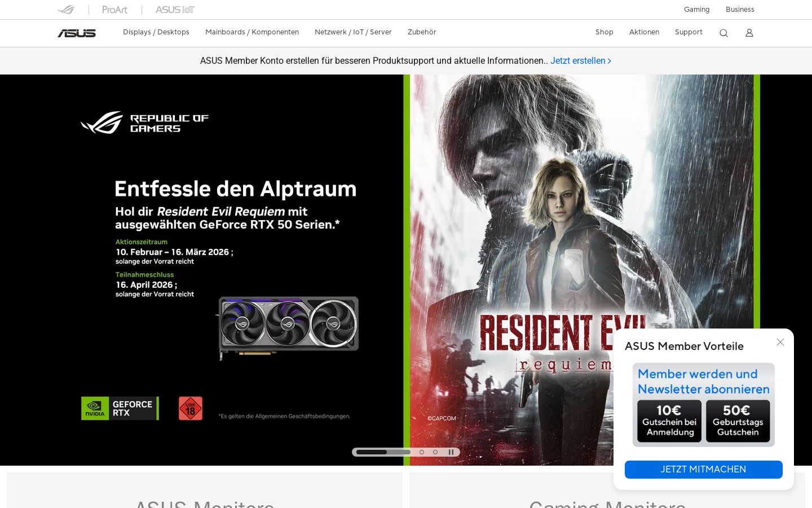Open the Resident Evil Requiem artwork
The height and width of the screenshot is (508, 812).
(x=581, y=270)
